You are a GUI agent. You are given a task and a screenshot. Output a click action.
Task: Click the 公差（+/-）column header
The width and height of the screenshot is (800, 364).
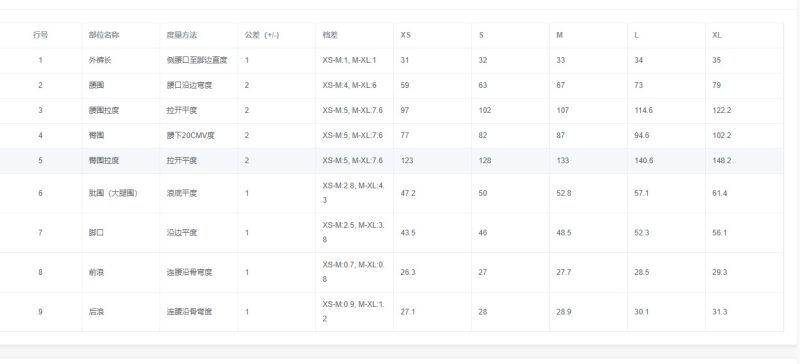(x=262, y=35)
